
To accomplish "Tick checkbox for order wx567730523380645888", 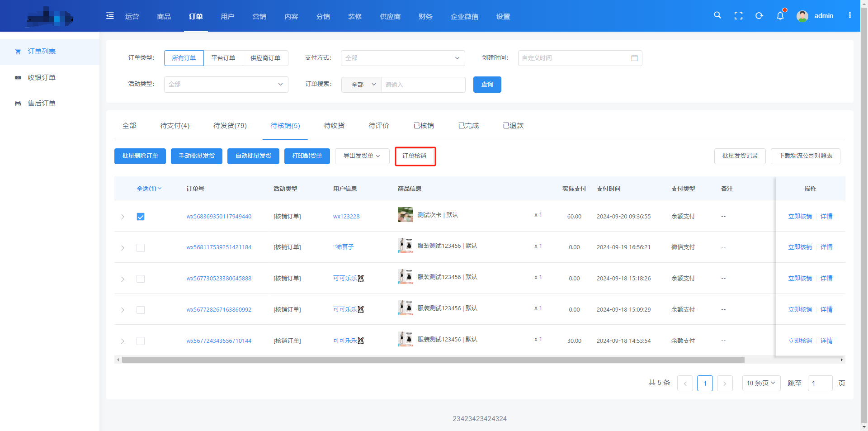I will [141, 279].
